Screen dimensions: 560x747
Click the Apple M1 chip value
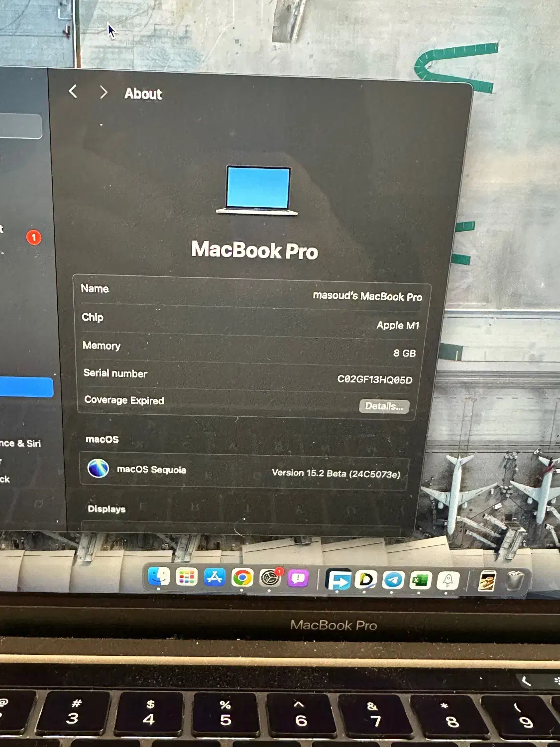tap(398, 325)
